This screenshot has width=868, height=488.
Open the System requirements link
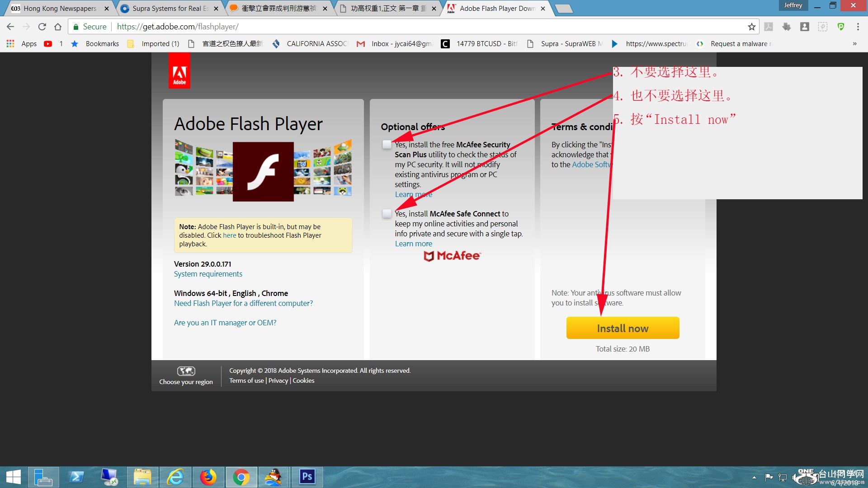tap(208, 274)
